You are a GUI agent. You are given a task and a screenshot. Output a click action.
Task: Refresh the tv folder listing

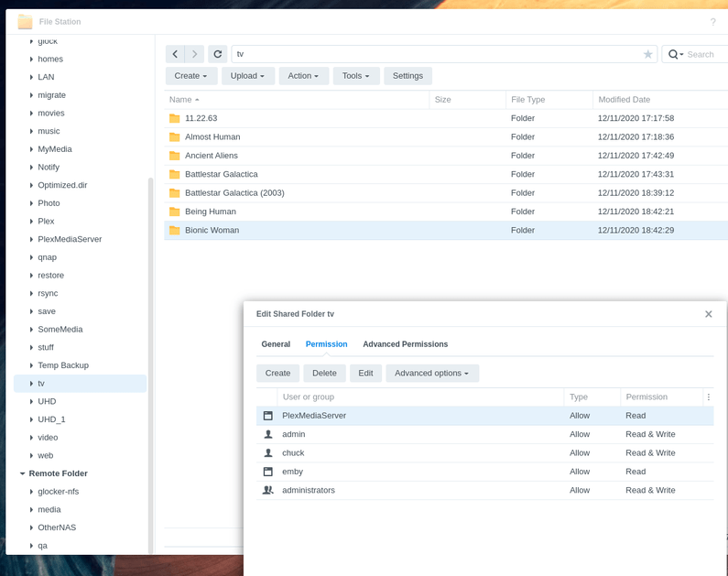coord(217,54)
